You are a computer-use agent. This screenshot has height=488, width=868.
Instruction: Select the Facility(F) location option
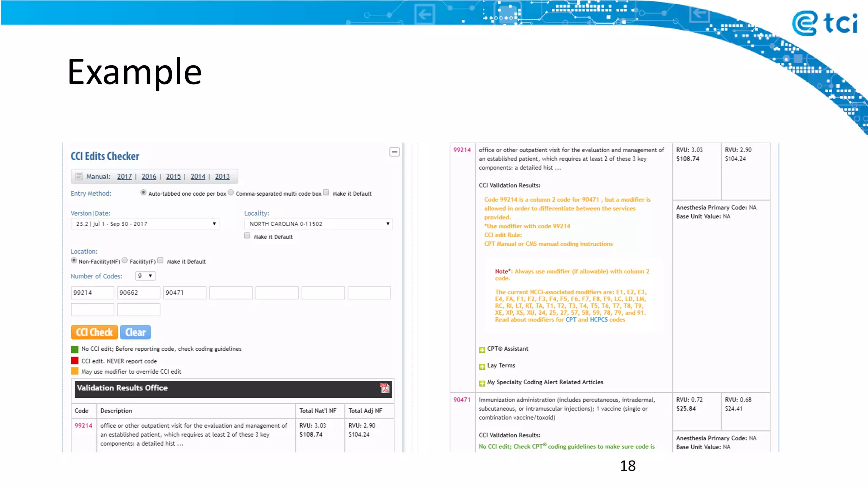click(x=125, y=261)
